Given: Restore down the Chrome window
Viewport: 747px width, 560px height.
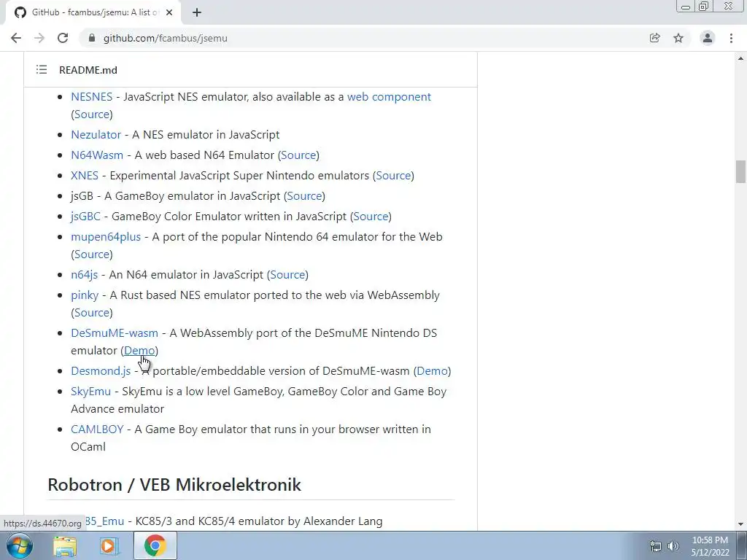Looking at the screenshot, I should [x=703, y=7].
